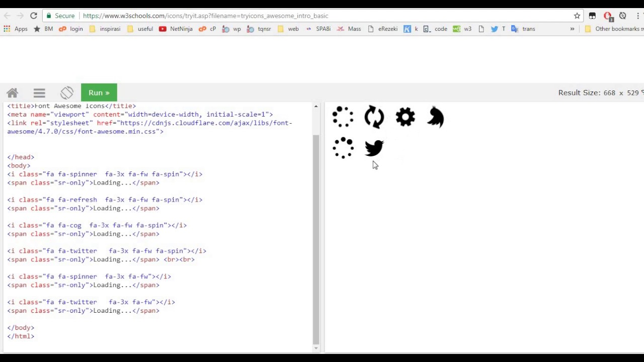Click the static Twitter bird on second row
Viewport: 644px width, 362px height.
click(374, 148)
